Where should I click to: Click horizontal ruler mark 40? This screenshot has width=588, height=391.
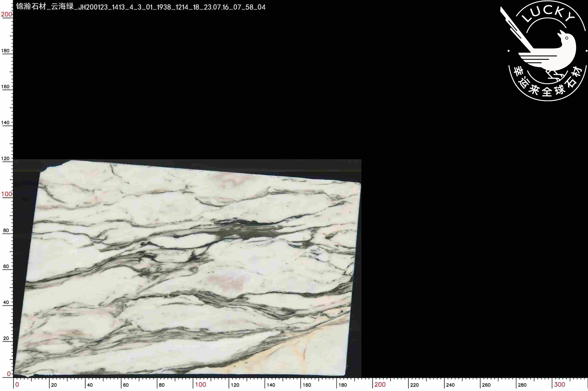coord(90,385)
